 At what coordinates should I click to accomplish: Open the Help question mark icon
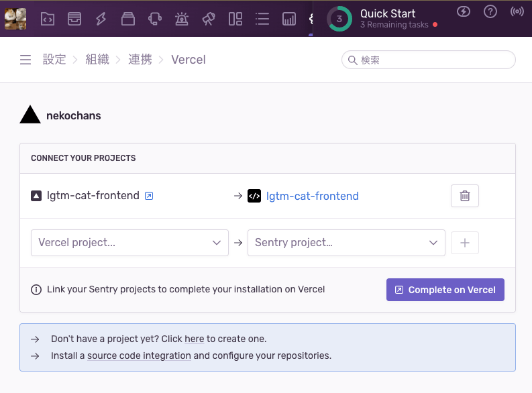(x=490, y=12)
